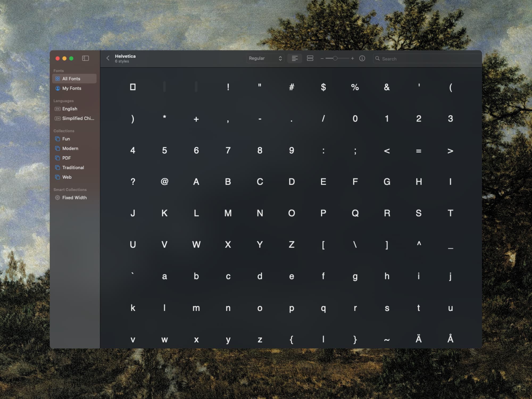532x399 pixels.
Task: Click the plus increase size icon
Action: (352, 58)
